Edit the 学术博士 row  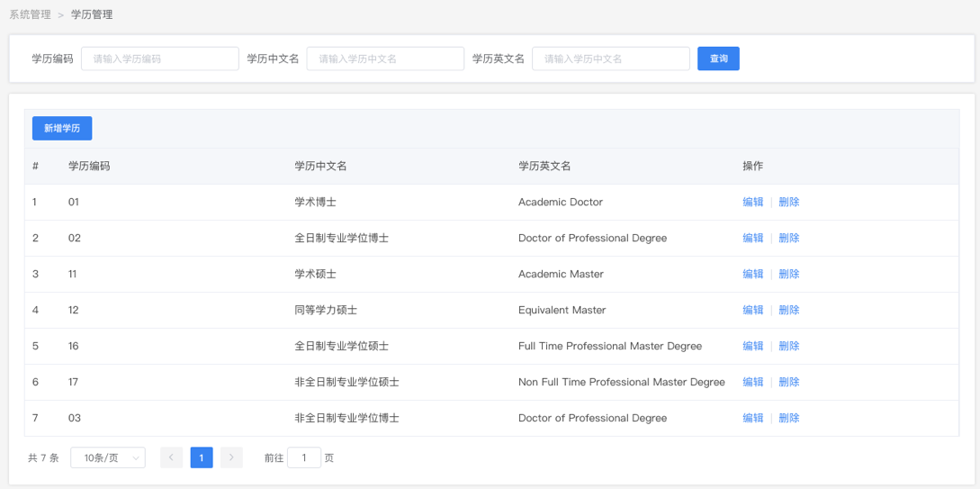tap(752, 202)
